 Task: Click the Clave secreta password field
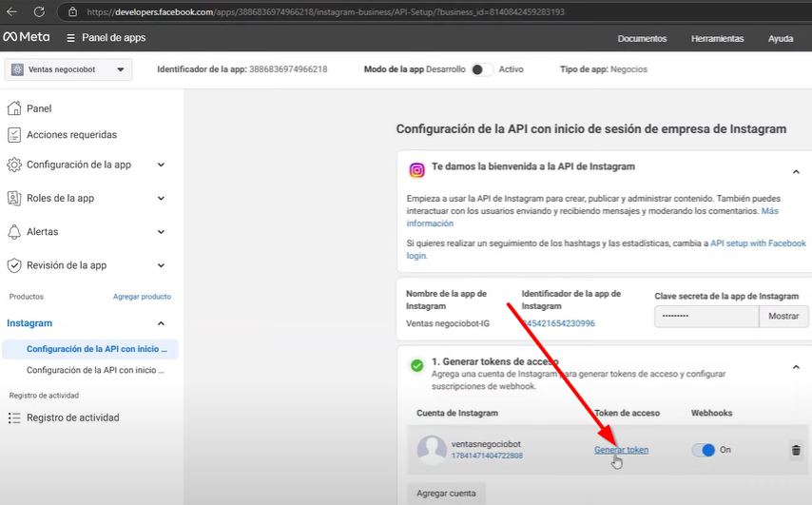(x=706, y=316)
